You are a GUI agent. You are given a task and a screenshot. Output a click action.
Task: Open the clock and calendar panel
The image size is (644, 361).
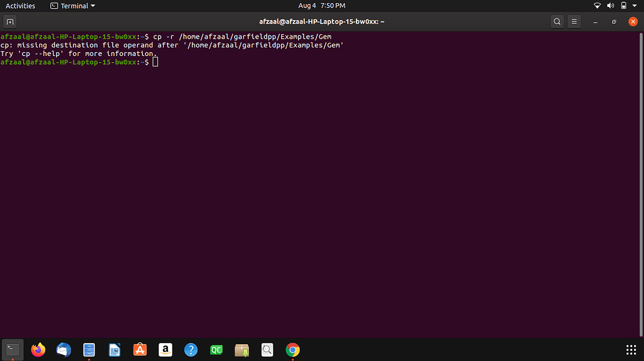pos(322,6)
